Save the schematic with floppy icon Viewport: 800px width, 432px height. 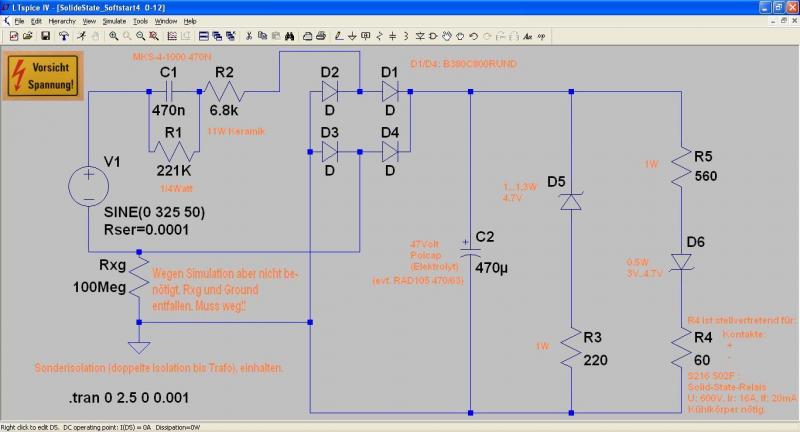(45, 36)
